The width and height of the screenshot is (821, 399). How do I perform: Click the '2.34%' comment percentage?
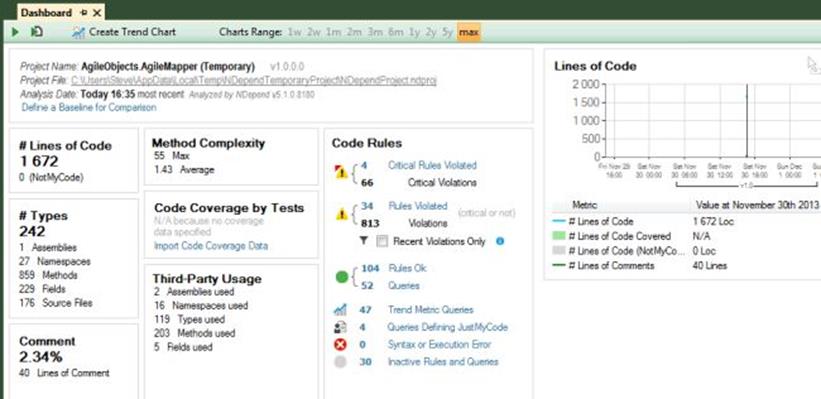tap(41, 357)
